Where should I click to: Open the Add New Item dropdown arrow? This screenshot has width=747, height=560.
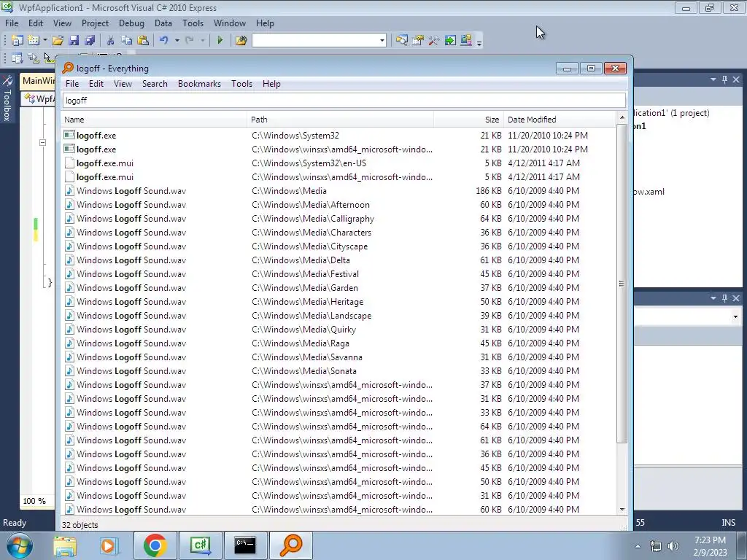click(44, 41)
